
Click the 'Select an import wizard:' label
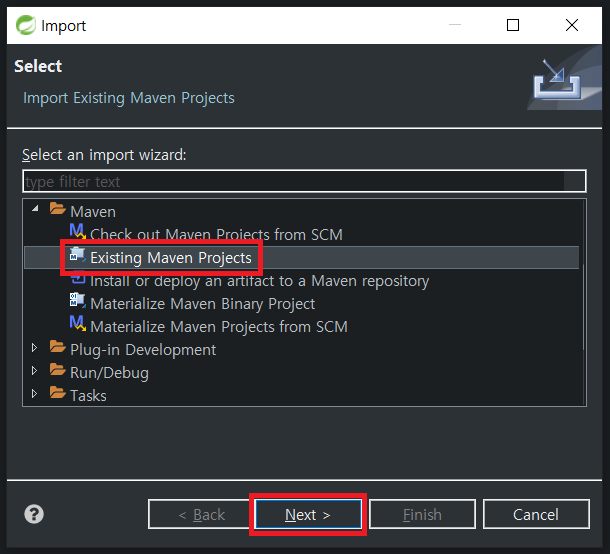(104, 155)
